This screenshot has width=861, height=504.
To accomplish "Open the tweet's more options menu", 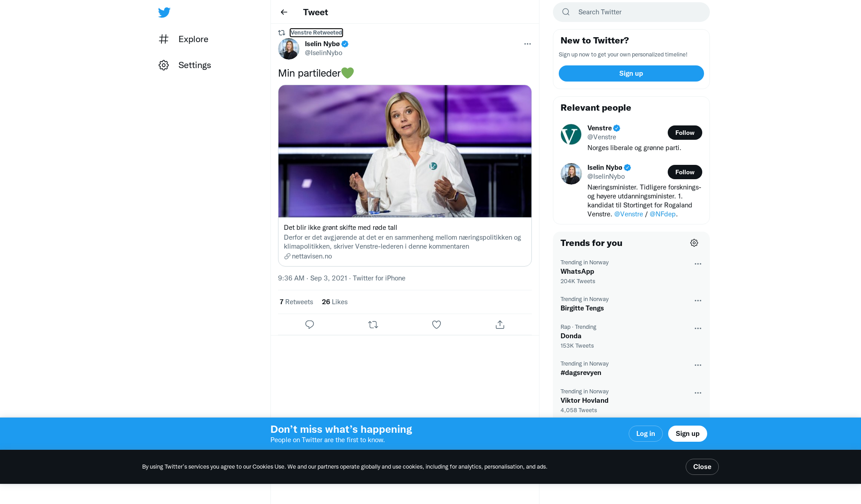I will [x=527, y=44].
